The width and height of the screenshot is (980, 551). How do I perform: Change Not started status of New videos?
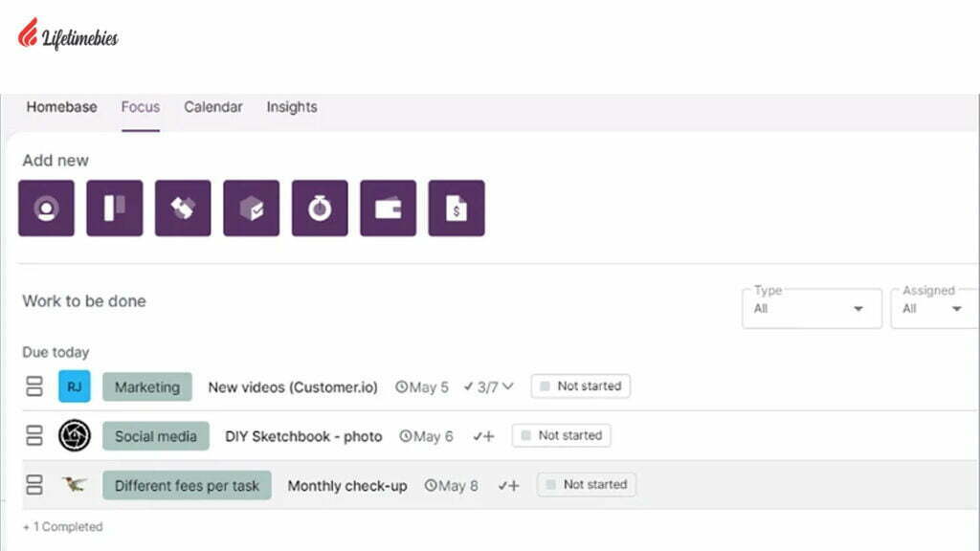[x=581, y=386]
